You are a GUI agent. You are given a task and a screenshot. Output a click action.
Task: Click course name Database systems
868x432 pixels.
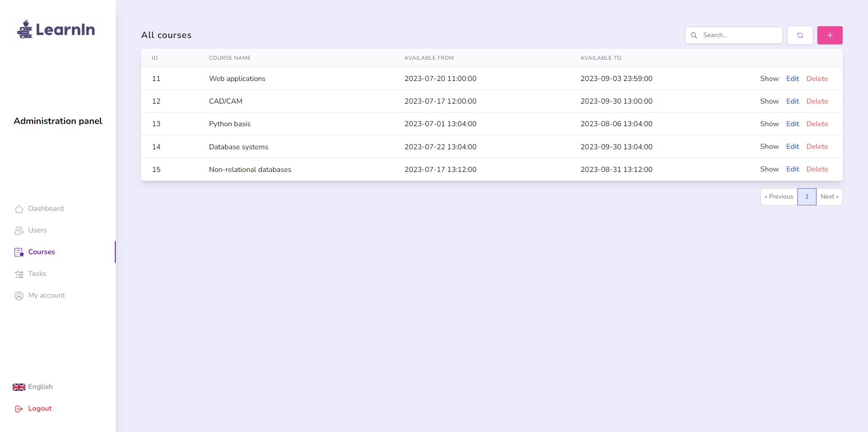coord(239,147)
